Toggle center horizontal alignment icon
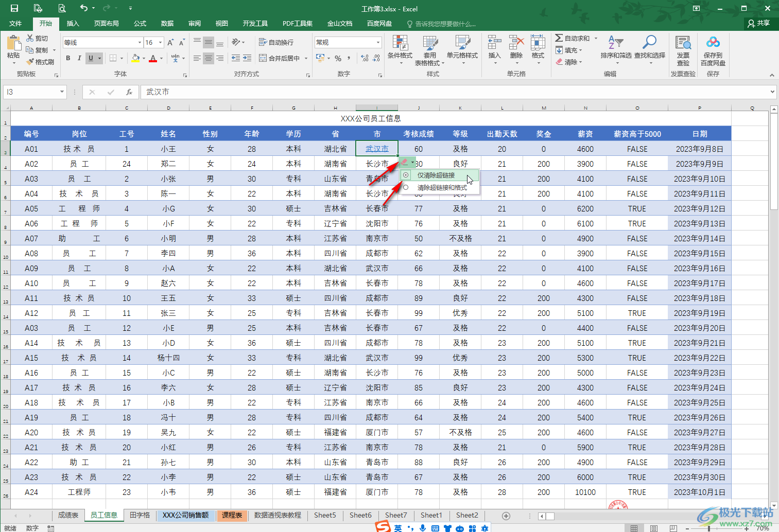 pyautogui.click(x=209, y=58)
